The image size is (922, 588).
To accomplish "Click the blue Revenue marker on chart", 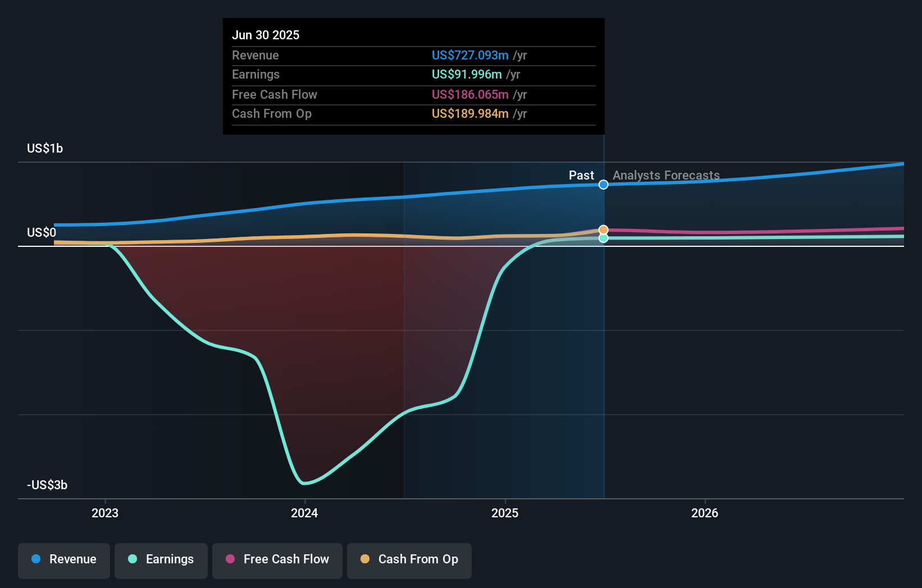I will (604, 185).
